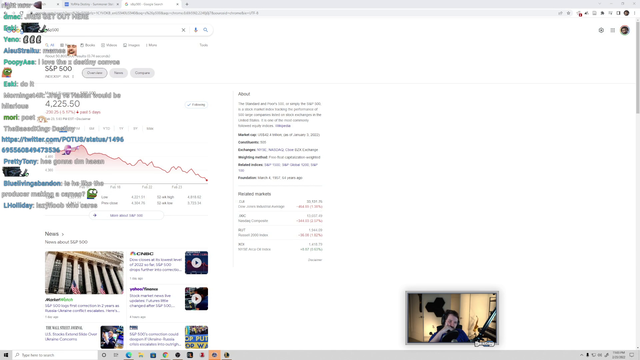Image resolution: width=640 pixels, height=360 pixels.
Task: Start voice search with the microphone icon
Action: (196, 30)
